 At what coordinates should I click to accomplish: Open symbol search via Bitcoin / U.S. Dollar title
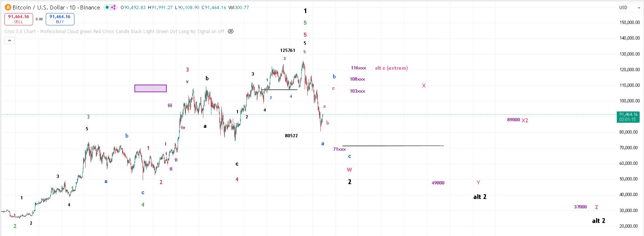click(56, 7)
